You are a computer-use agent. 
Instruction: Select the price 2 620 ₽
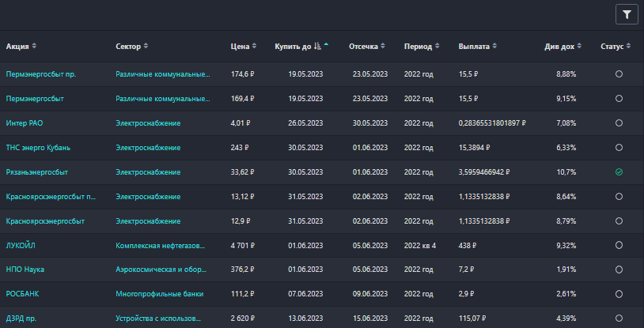tap(243, 319)
